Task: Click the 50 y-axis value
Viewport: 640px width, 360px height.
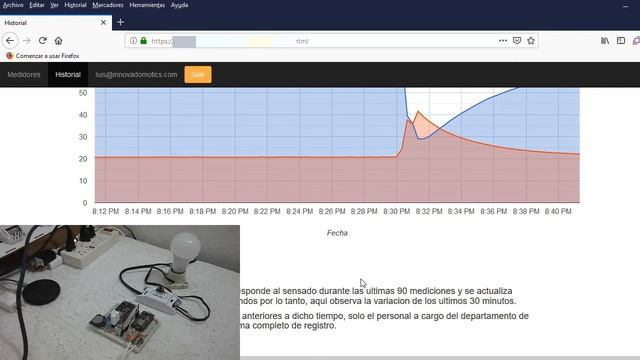Action: [83, 93]
